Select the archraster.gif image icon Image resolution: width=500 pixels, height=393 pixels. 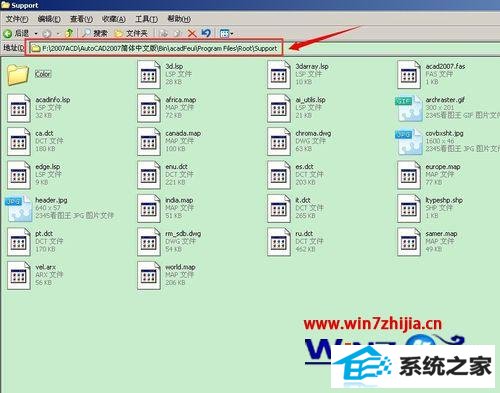[409, 108]
